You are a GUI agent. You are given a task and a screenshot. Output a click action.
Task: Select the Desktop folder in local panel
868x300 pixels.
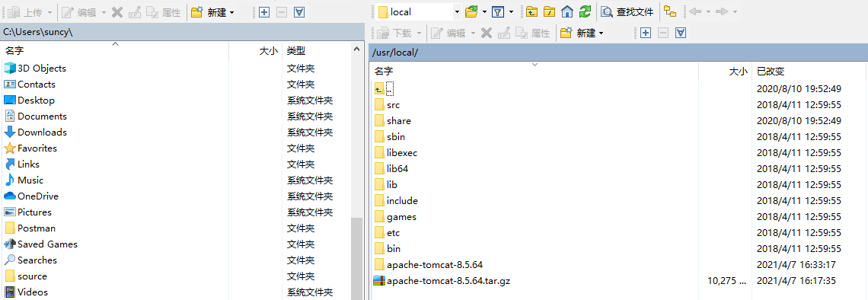pyautogui.click(x=30, y=101)
